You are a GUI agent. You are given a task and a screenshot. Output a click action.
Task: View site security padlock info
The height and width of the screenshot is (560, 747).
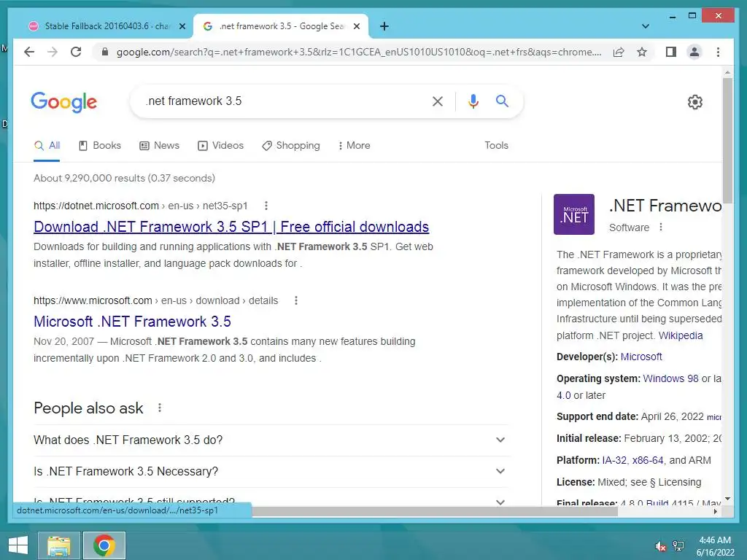[x=105, y=52]
